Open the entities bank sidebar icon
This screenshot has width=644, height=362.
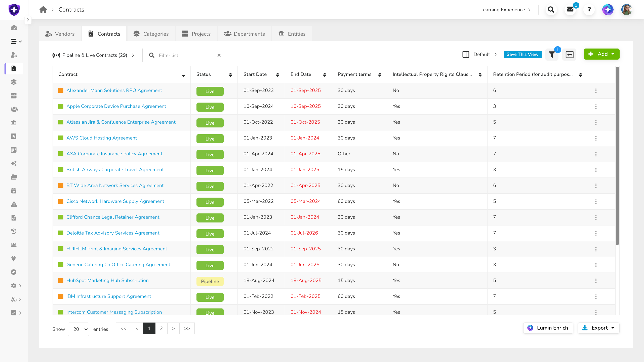14,123
